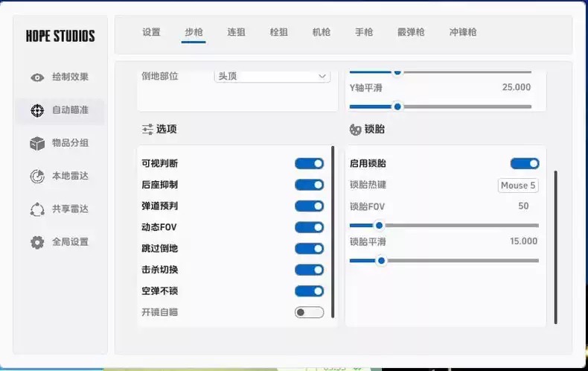Turn off 跳过倒地 toggle
The height and width of the screenshot is (371, 588).
pos(309,249)
